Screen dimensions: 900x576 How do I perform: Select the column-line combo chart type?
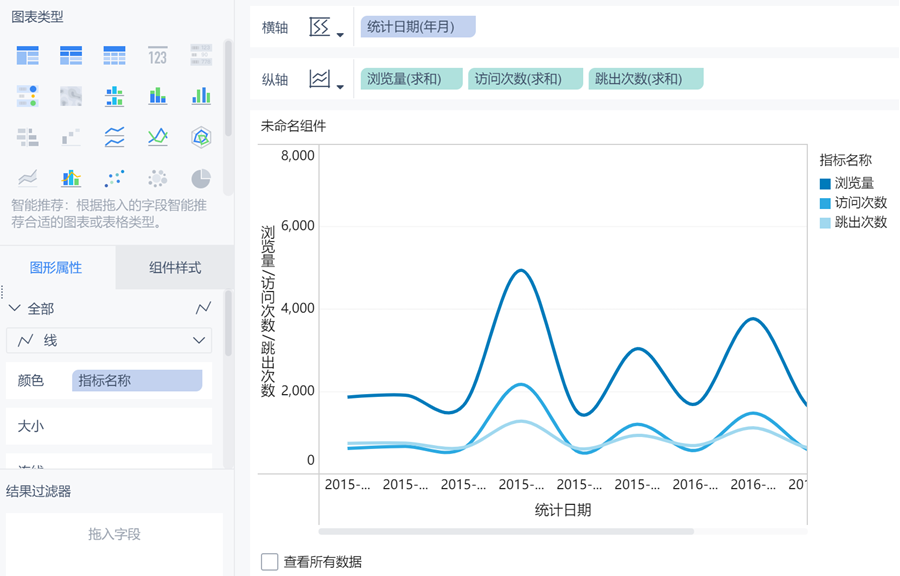coord(71,178)
